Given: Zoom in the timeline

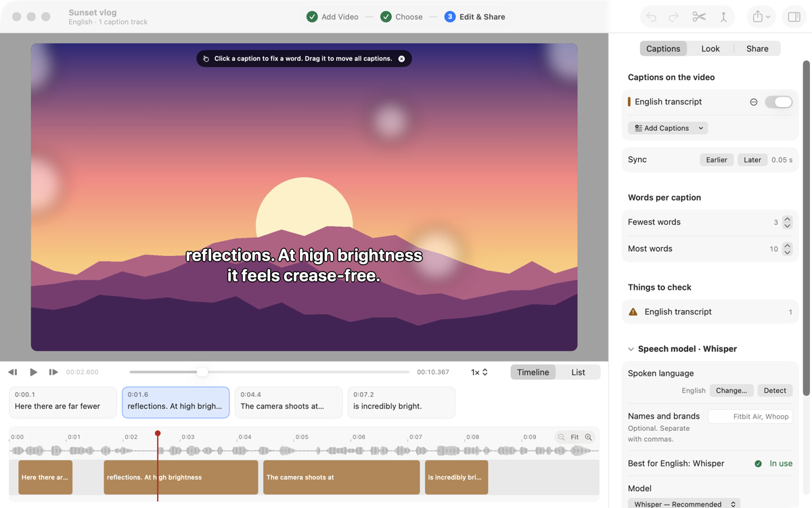Looking at the screenshot, I should (x=589, y=438).
